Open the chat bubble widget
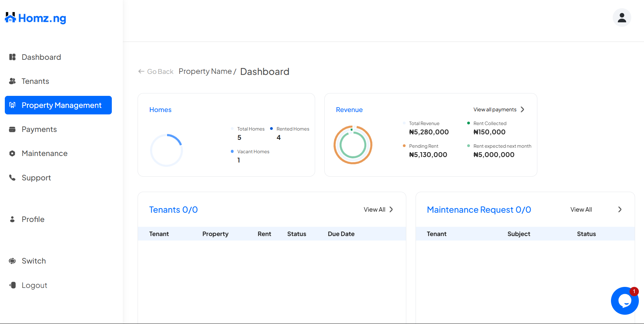644x324 pixels. (624, 301)
